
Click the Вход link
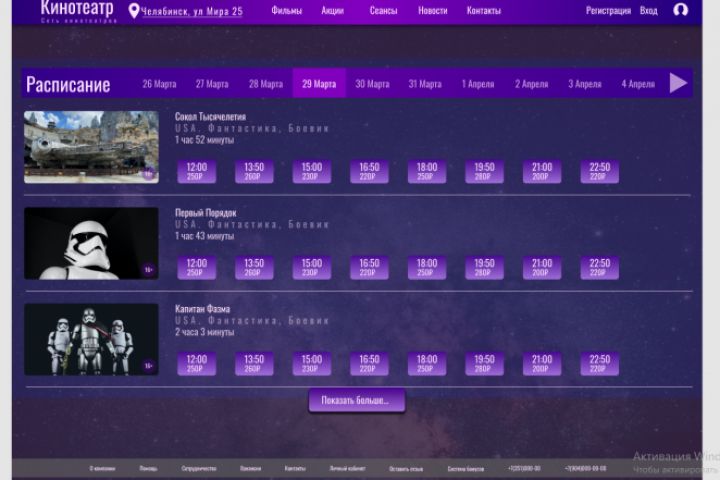648,11
